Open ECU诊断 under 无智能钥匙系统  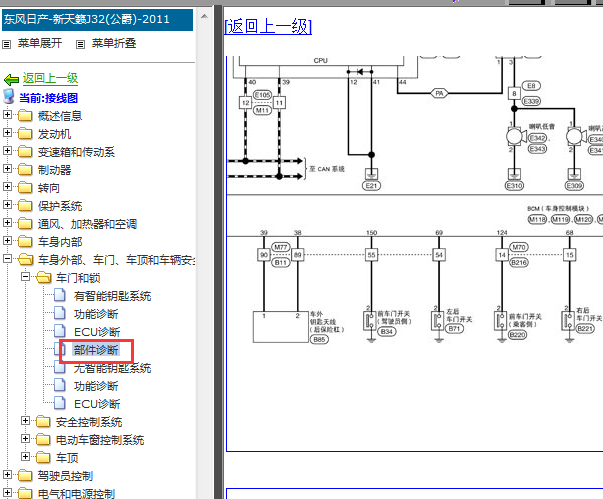click(97, 404)
